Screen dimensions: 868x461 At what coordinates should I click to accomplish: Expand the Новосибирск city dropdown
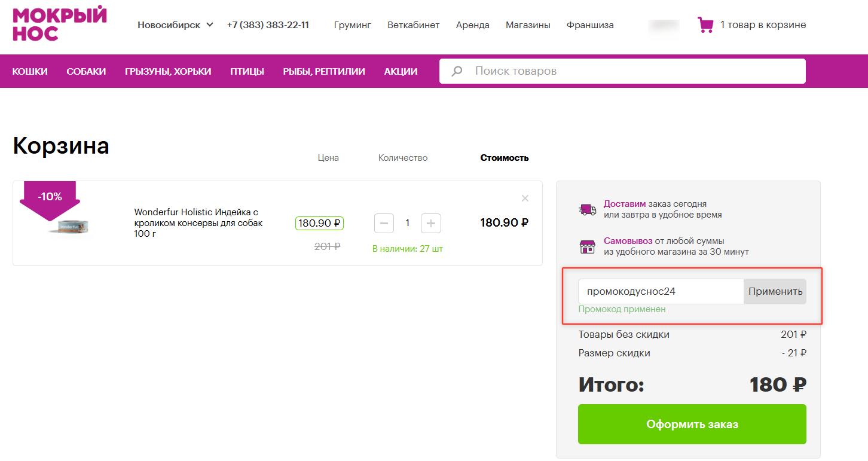[x=175, y=25]
